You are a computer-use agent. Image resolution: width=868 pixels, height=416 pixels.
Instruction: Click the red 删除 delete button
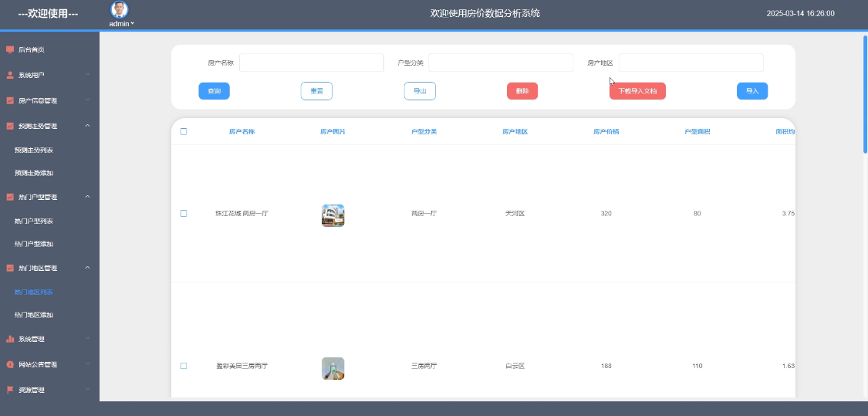click(x=522, y=91)
